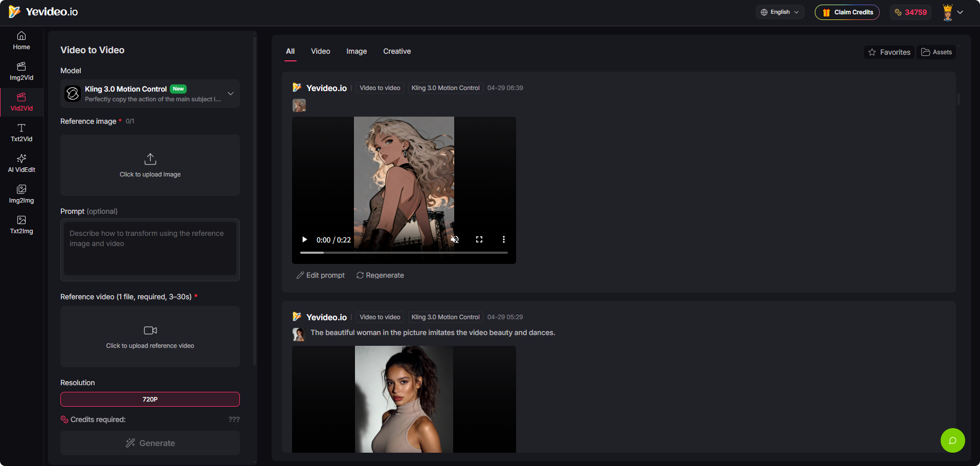
Task: Click the Video to video tag at 06:39
Action: [380, 88]
